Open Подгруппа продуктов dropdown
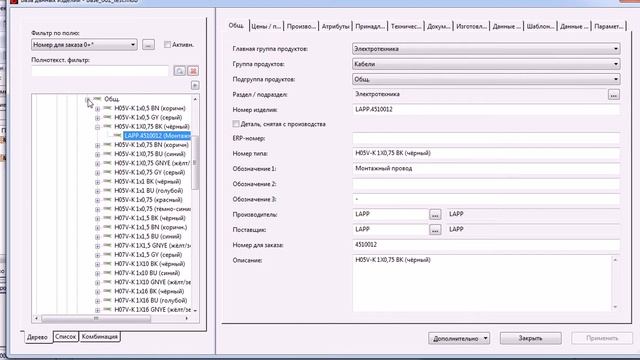This screenshot has height=360, width=640. coord(486,79)
